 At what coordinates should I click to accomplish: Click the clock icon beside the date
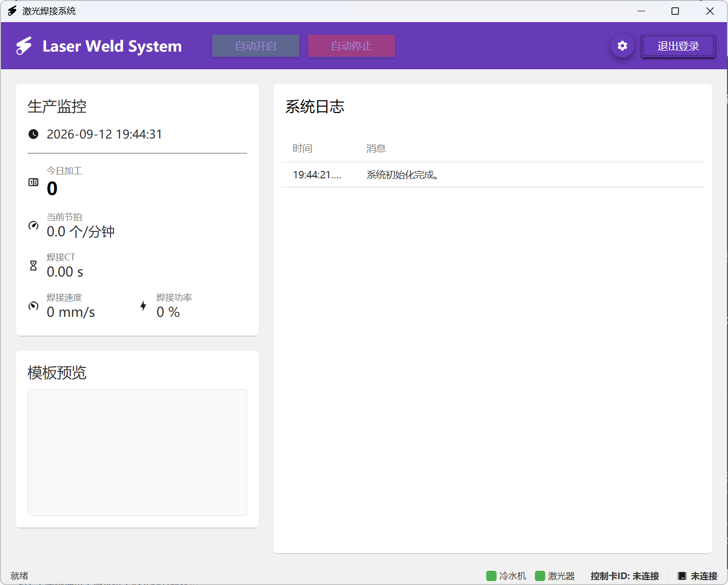click(33, 134)
